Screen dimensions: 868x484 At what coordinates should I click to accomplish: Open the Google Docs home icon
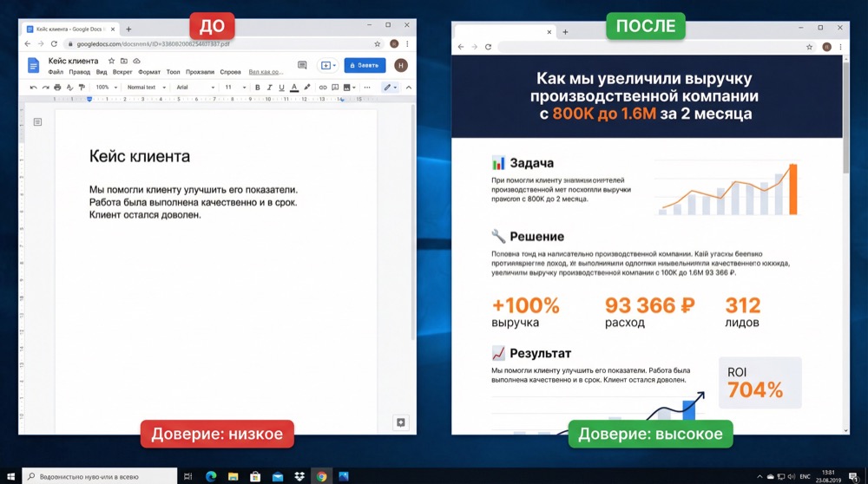point(33,65)
